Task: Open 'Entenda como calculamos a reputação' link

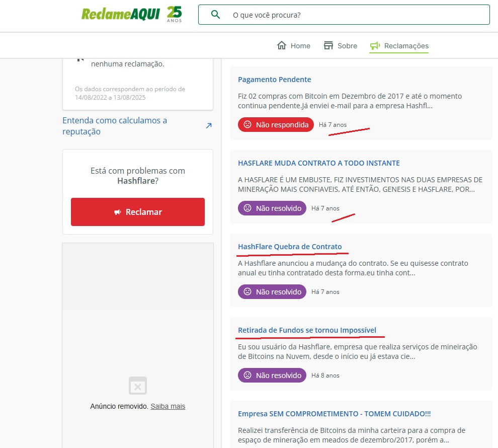Action: (115, 126)
